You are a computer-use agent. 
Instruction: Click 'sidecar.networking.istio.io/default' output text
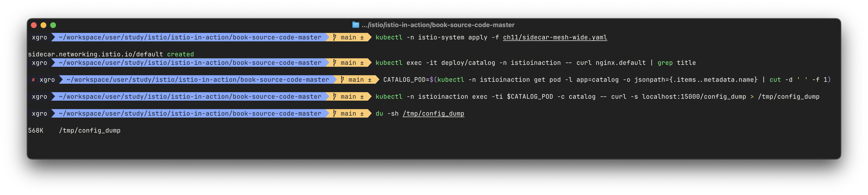point(95,54)
